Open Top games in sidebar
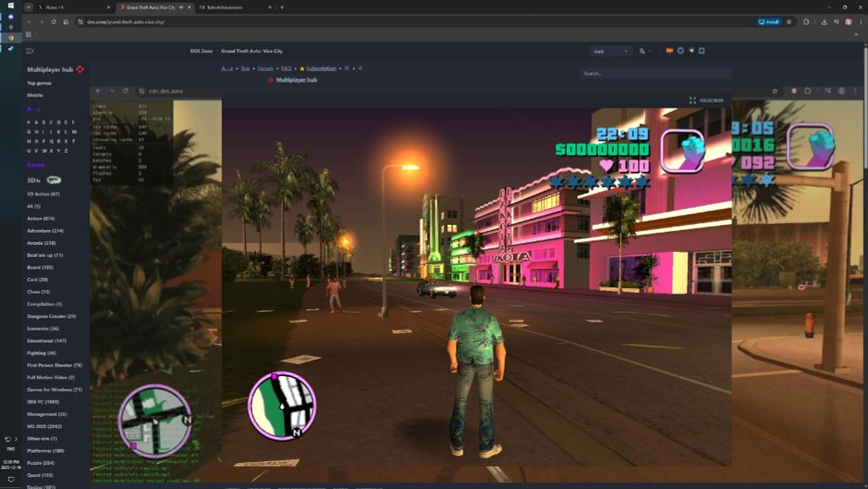 pos(39,83)
